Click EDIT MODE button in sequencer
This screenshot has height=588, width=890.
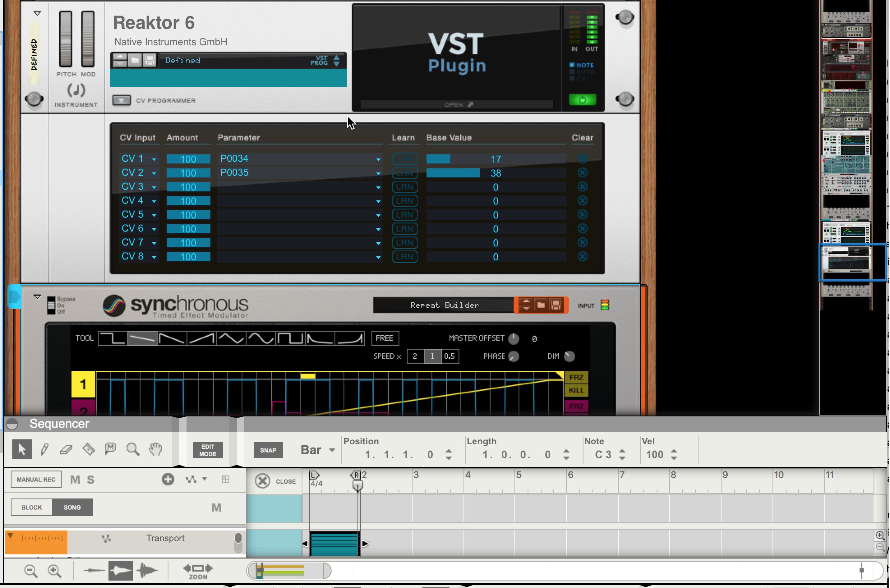[208, 450]
